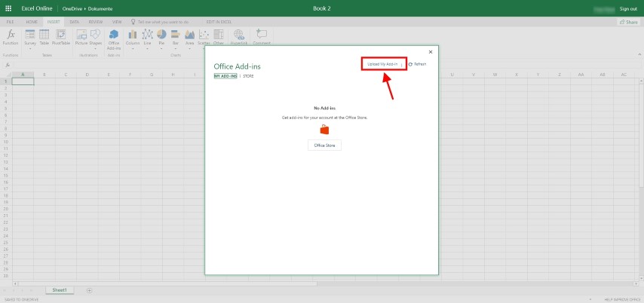
Task: Click the orange Office Store bag icon
Action: (324, 130)
